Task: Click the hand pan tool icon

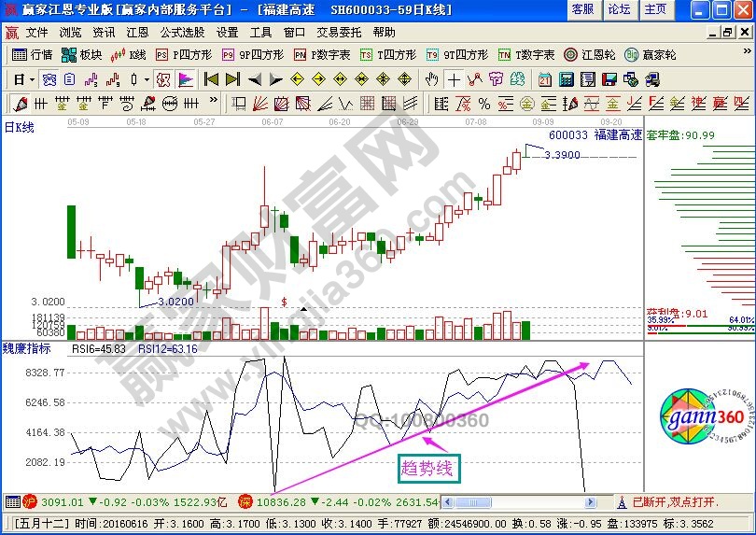Action: pyautogui.click(x=431, y=79)
